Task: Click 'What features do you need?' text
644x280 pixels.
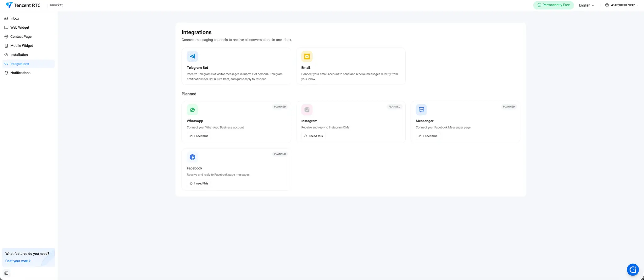Action: 27,254
